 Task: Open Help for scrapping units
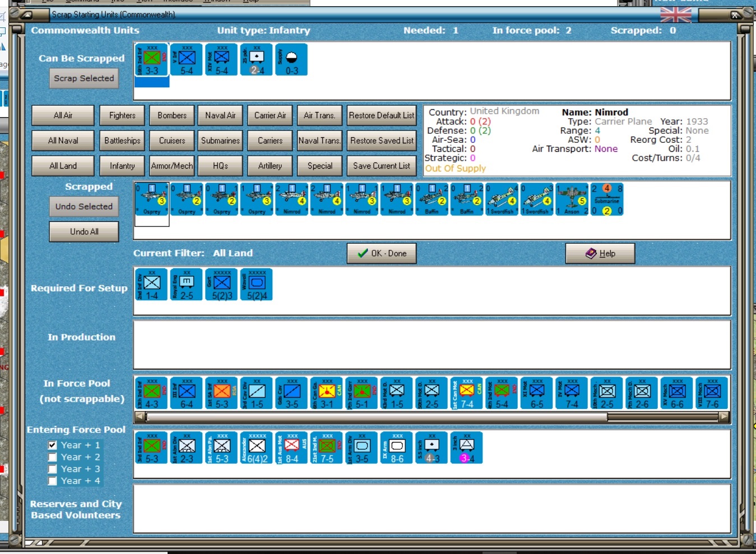click(x=600, y=253)
